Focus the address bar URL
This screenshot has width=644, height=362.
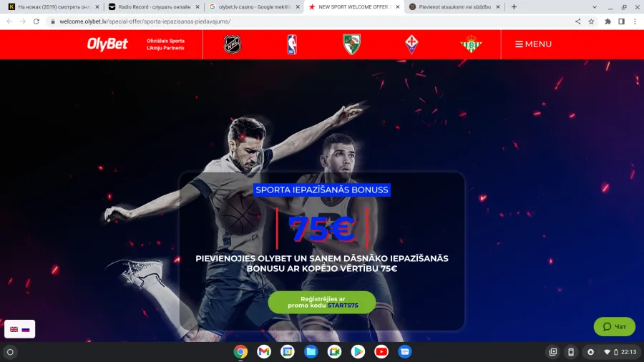[x=145, y=21]
